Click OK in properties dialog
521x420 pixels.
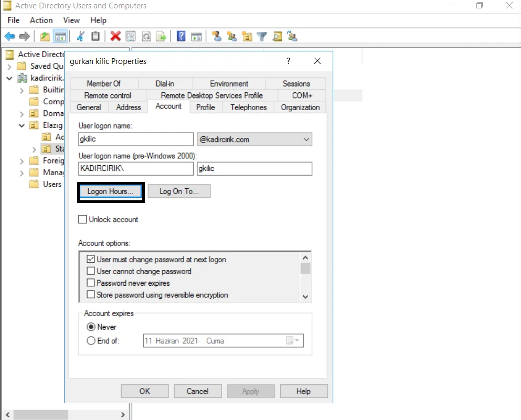coord(144,391)
